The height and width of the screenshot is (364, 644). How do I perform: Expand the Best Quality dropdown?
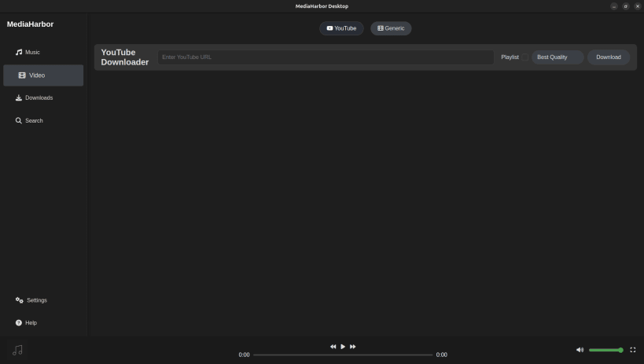click(558, 57)
